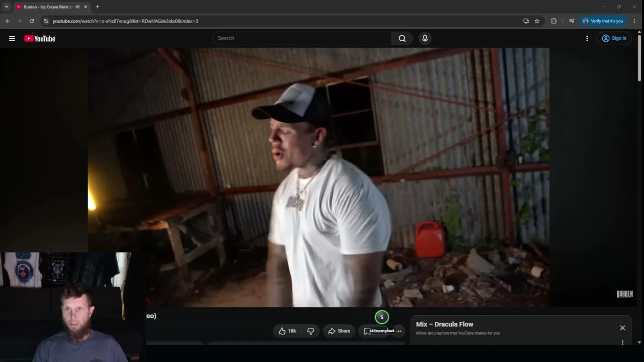Screen dimensions: 644x362
Task: Bookmark this tab with the star
Action: tap(537, 21)
